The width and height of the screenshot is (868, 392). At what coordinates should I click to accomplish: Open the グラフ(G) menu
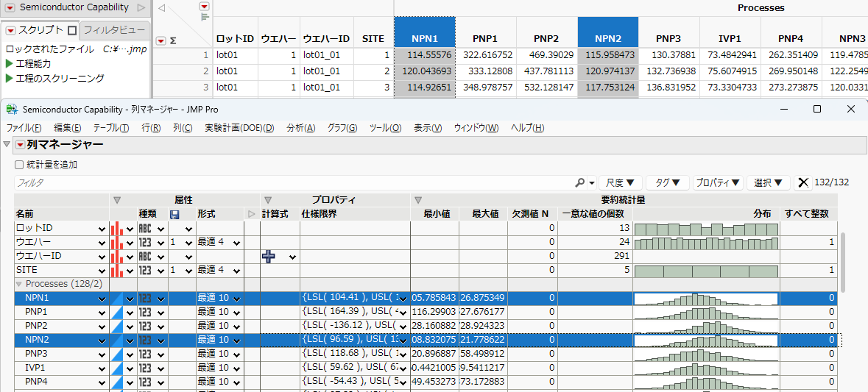click(x=342, y=128)
